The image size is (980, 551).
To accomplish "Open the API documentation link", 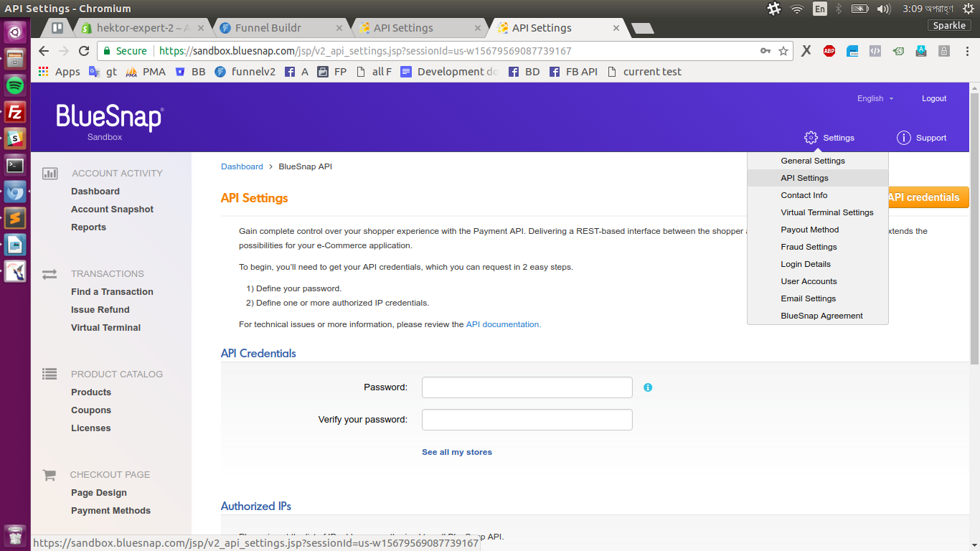I will click(x=504, y=324).
